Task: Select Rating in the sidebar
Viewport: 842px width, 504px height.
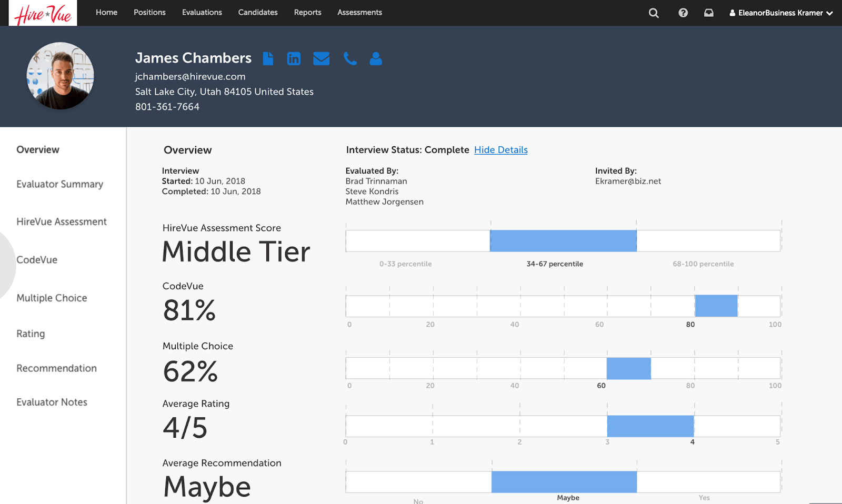Action: tap(31, 334)
